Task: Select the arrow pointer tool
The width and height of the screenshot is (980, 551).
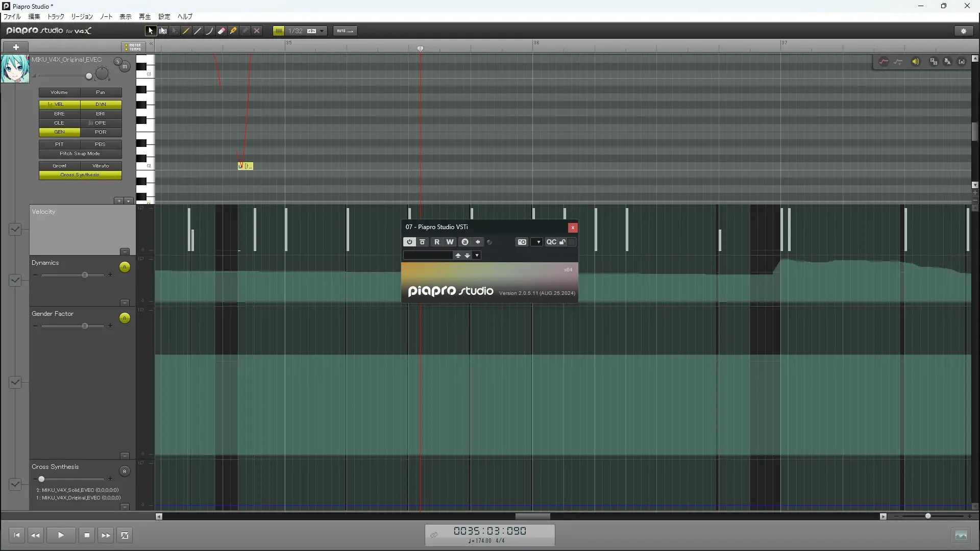Action: (x=150, y=31)
